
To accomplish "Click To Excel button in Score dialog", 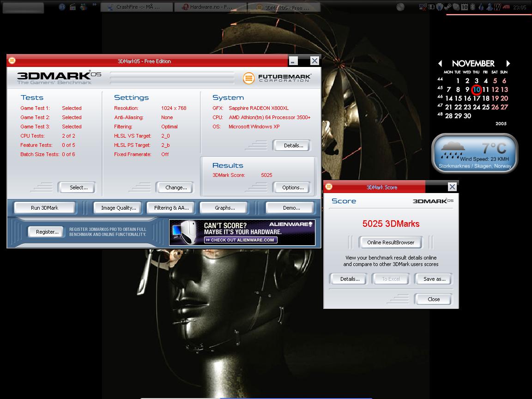I will tap(391, 279).
